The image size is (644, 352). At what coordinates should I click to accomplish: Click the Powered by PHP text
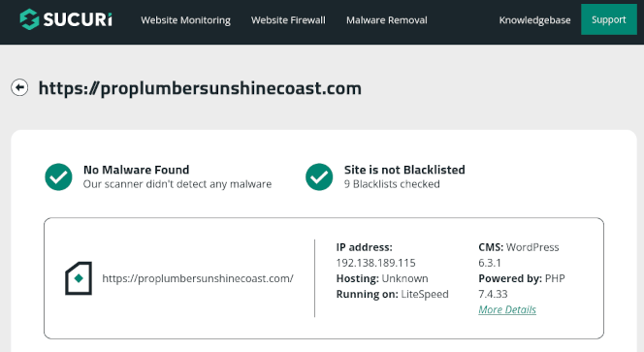pos(522,286)
